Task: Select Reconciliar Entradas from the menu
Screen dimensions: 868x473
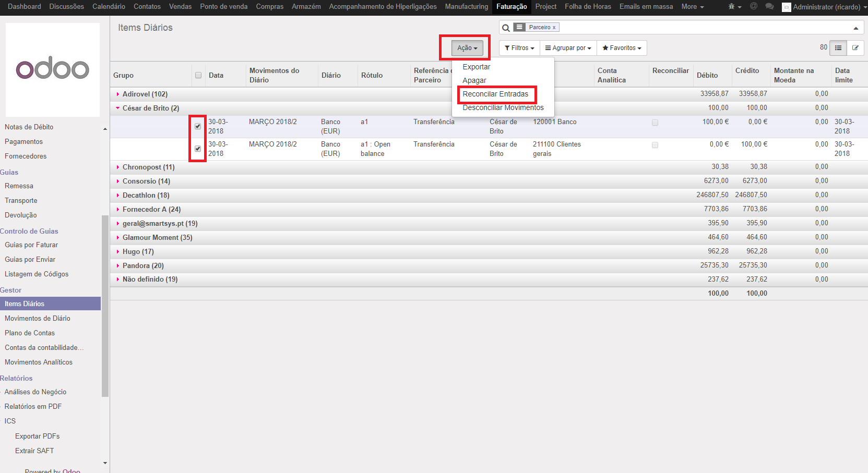Action: (x=495, y=94)
